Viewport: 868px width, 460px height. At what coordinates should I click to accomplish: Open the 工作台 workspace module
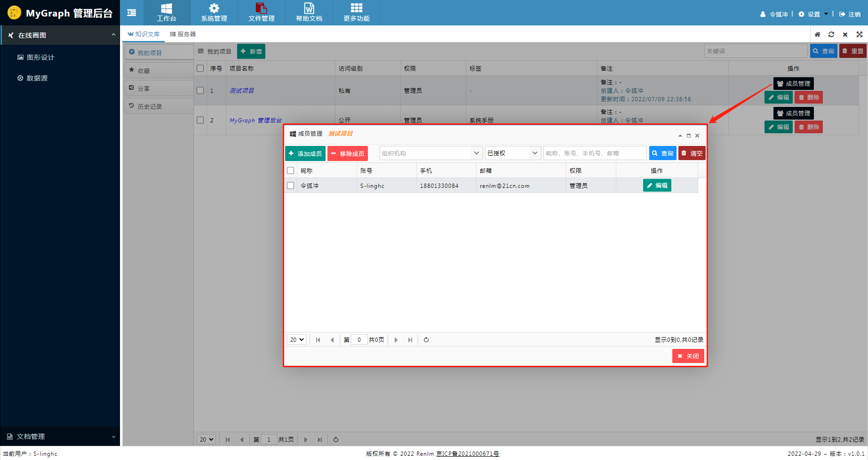pos(167,13)
